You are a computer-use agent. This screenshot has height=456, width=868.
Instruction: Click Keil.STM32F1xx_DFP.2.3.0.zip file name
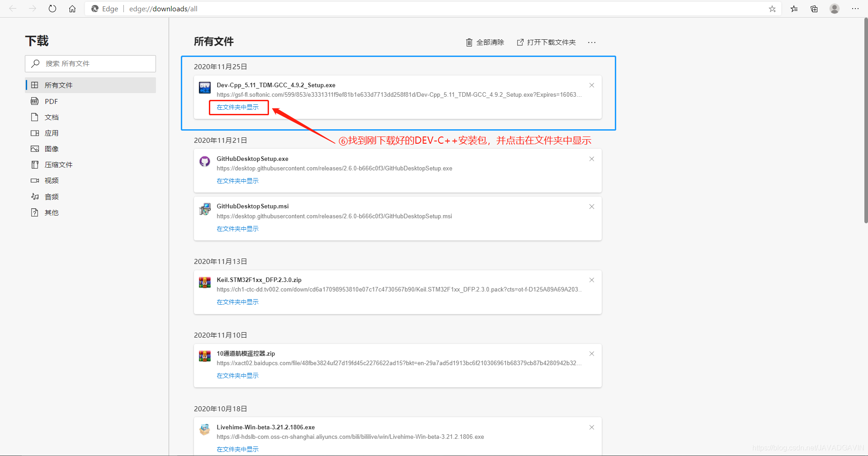(x=259, y=280)
